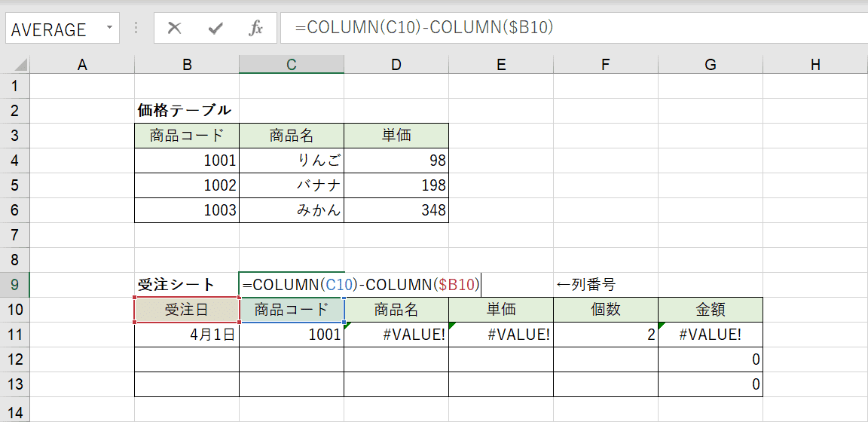Select the みかん cell
The height and width of the screenshot is (422, 868).
pyautogui.click(x=291, y=210)
